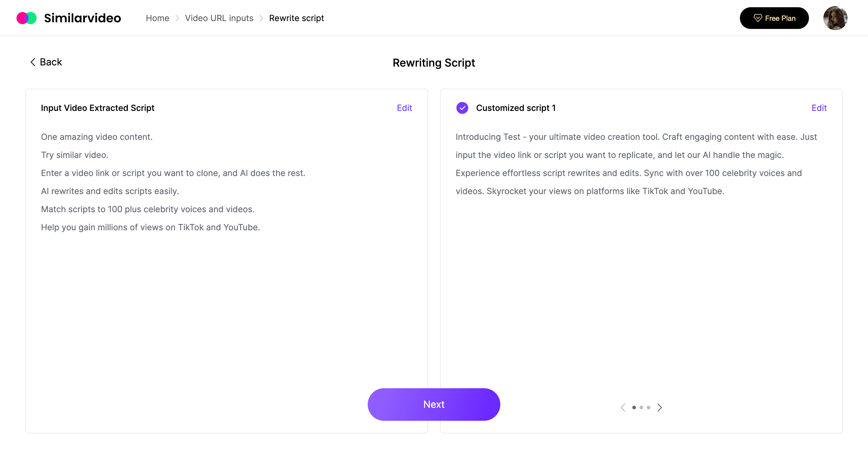The image size is (868, 469).
Task: Toggle the Customized script 1 checkmark
Action: click(462, 108)
